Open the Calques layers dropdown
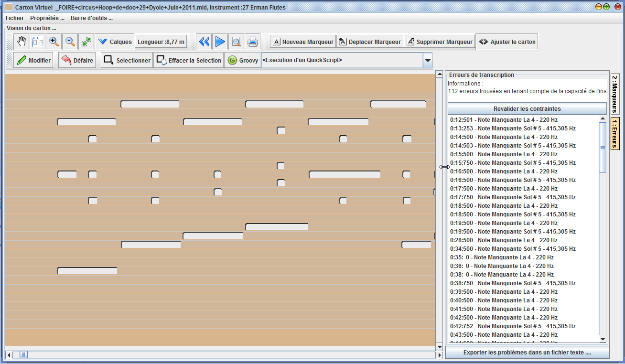Viewport: 625px width, 364px height. 115,42
